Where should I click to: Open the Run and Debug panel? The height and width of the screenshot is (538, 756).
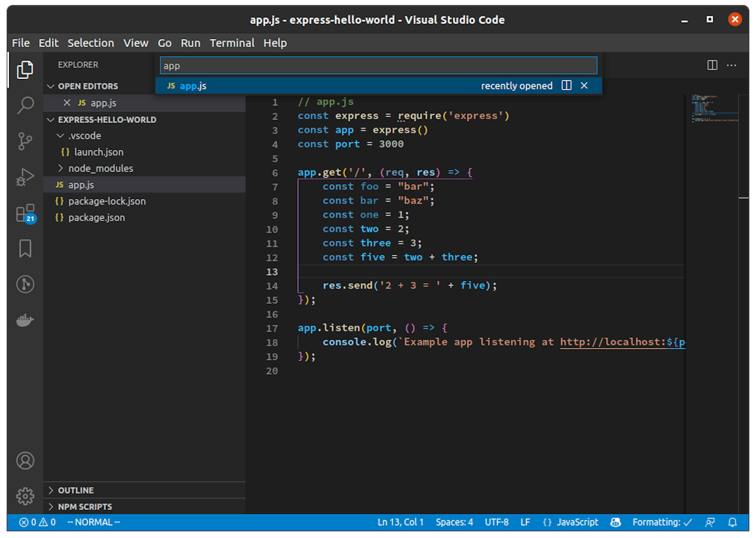25,177
